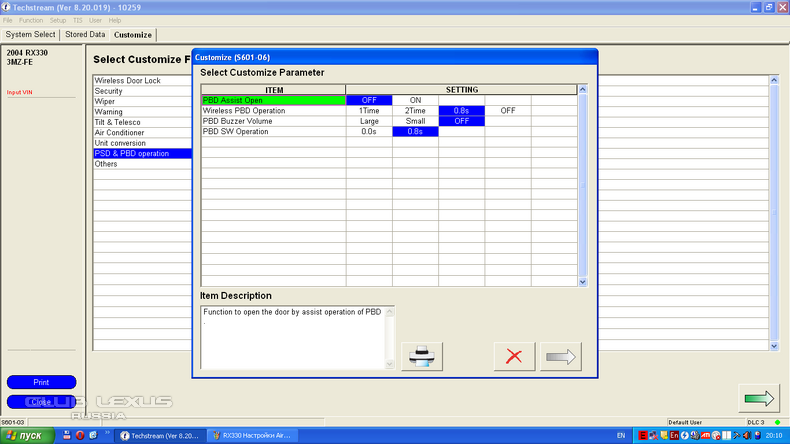Image resolution: width=790 pixels, height=444 pixels.
Task: Select the PBD Buzzer Volume item
Action: [x=274, y=121]
